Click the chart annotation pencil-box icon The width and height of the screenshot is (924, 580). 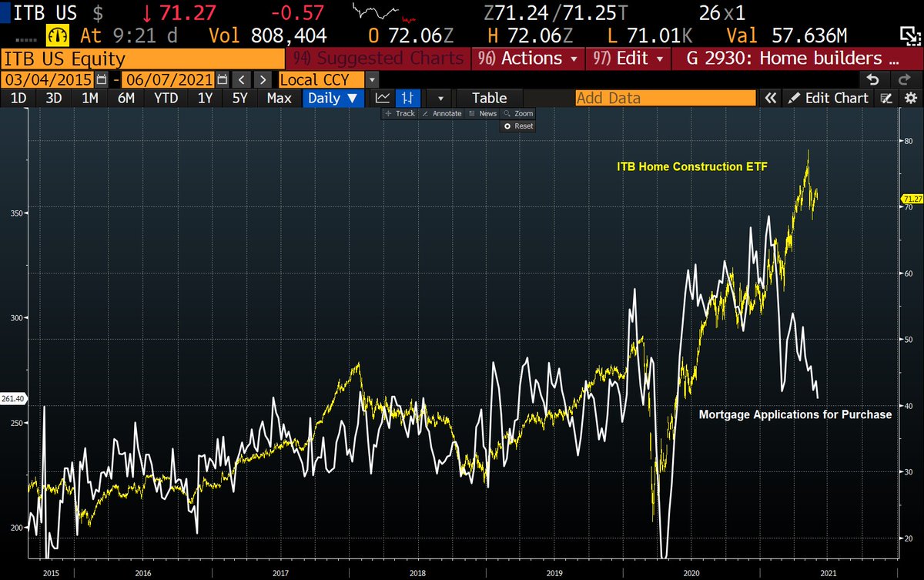(886, 98)
